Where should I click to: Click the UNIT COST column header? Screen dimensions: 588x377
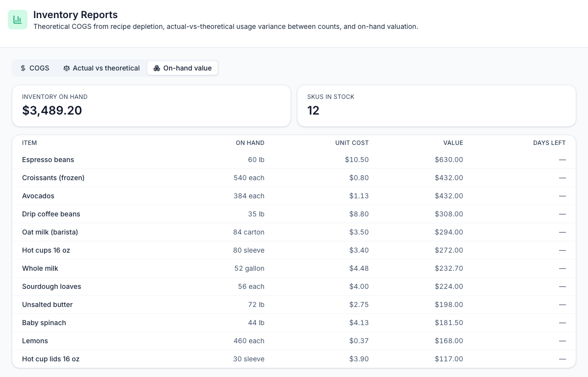click(352, 143)
